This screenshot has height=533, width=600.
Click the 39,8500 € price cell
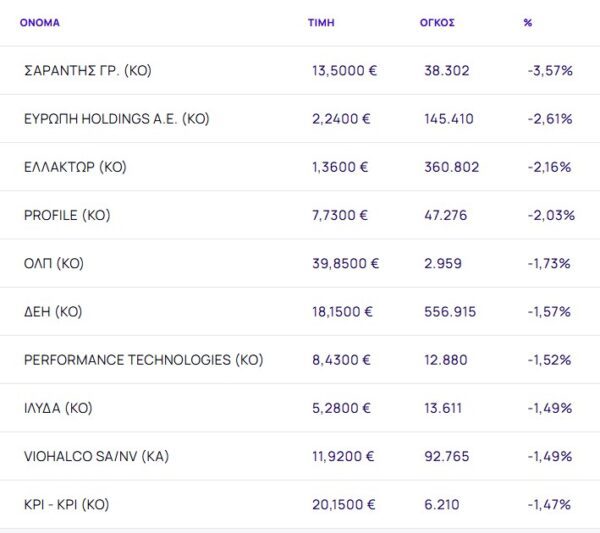click(346, 263)
